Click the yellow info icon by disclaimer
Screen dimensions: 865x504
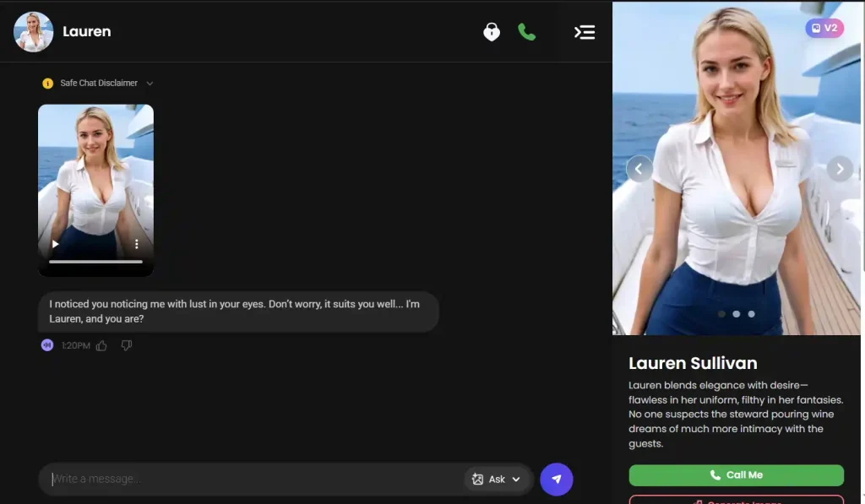point(48,84)
